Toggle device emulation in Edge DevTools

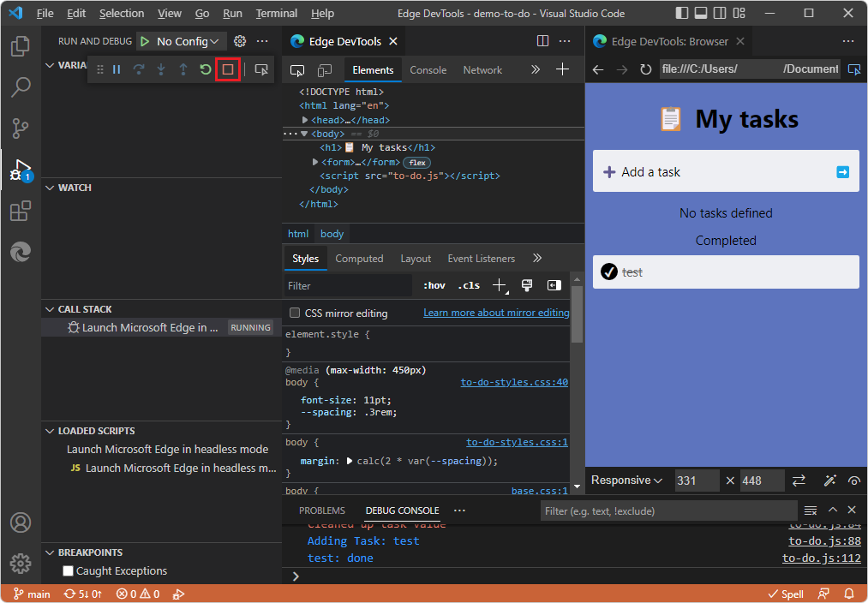click(324, 69)
